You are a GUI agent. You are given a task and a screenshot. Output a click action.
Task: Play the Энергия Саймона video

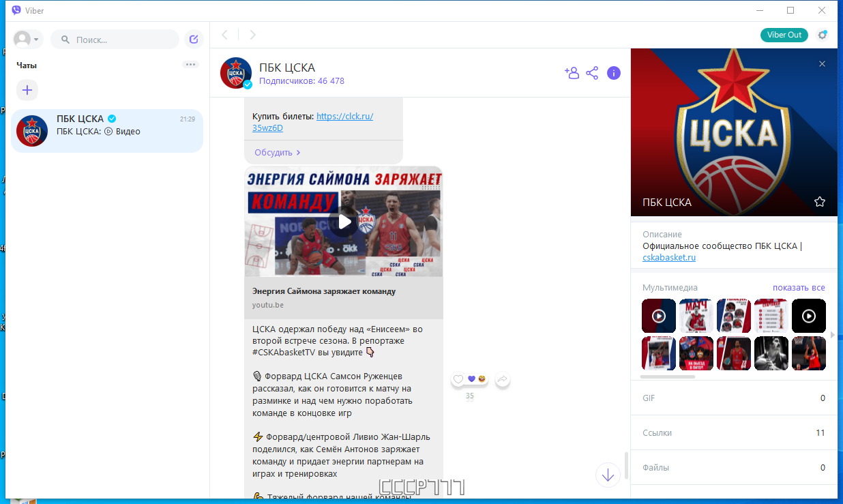tap(343, 221)
